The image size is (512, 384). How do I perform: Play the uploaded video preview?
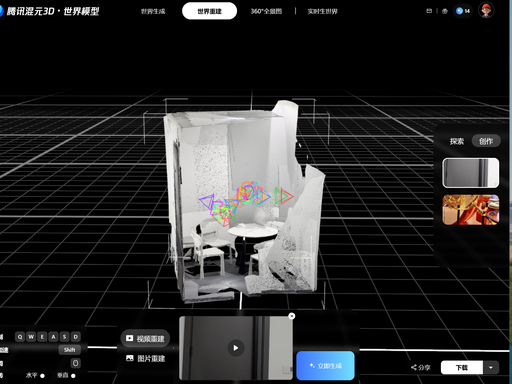click(236, 348)
